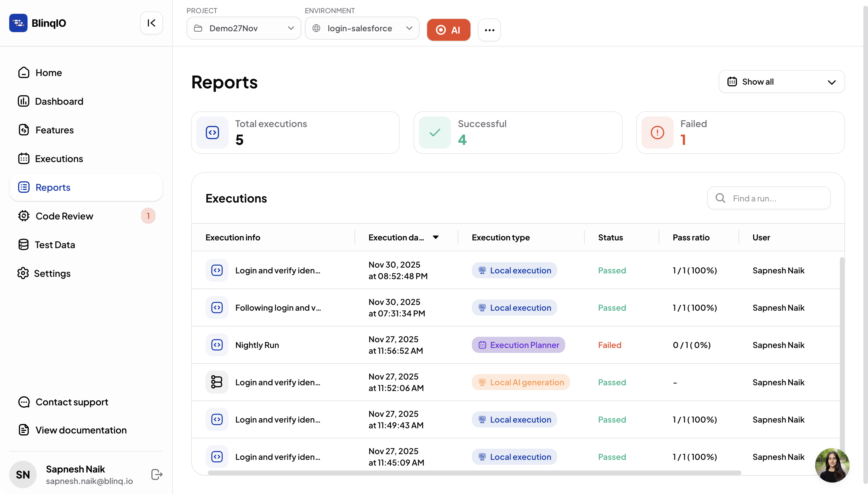The height and width of the screenshot is (494, 868).
Task: Sort by the Execution date column arrow
Action: point(435,238)
